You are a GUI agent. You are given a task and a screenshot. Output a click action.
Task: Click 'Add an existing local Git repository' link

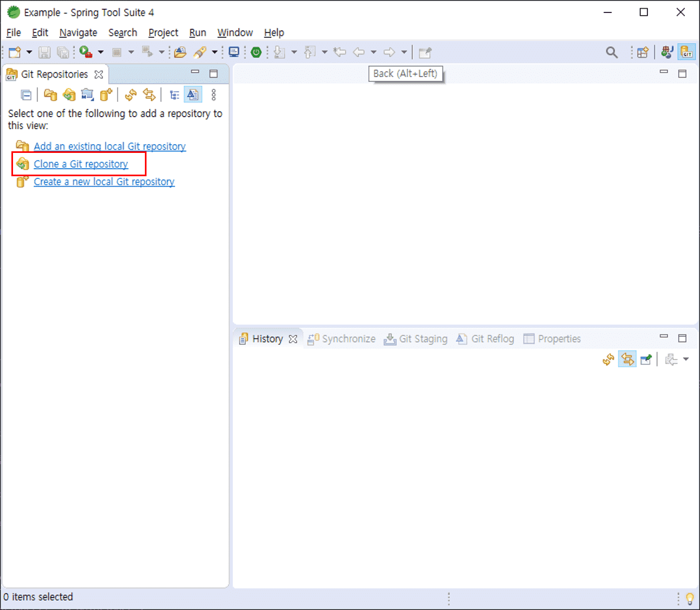click(x=110, y=146)
